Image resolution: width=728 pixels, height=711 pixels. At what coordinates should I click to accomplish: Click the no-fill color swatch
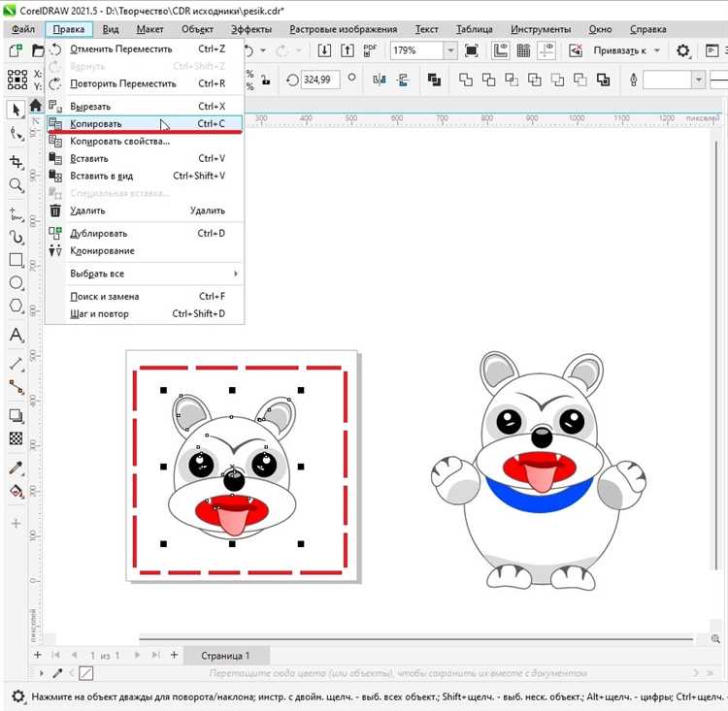[x=86, y=672]
